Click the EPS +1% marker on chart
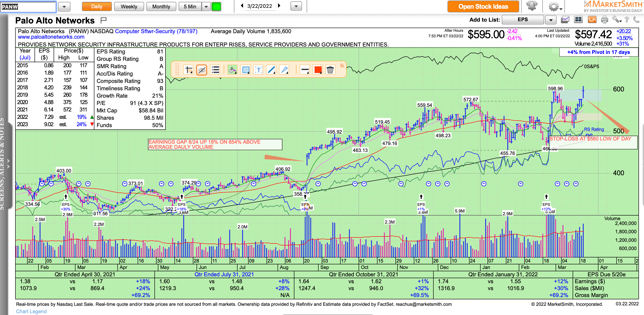The width and height of the screenshot is (644, 315). [x=421, y=207]
